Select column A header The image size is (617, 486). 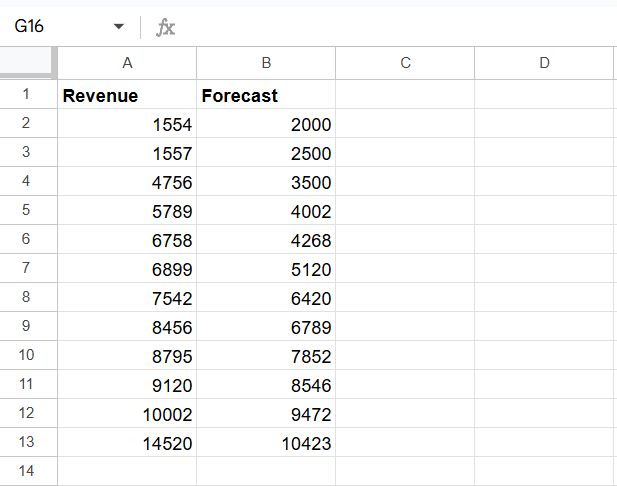click(127, 63)
